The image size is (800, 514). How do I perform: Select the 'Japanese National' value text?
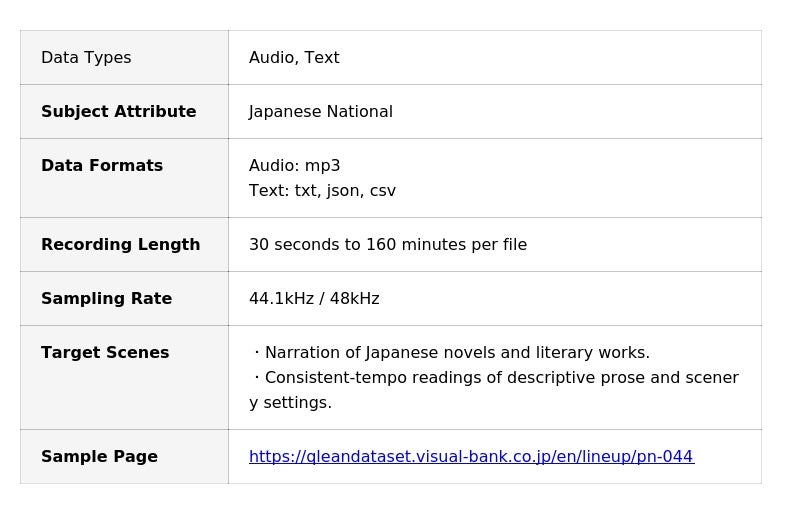point(320,112)
